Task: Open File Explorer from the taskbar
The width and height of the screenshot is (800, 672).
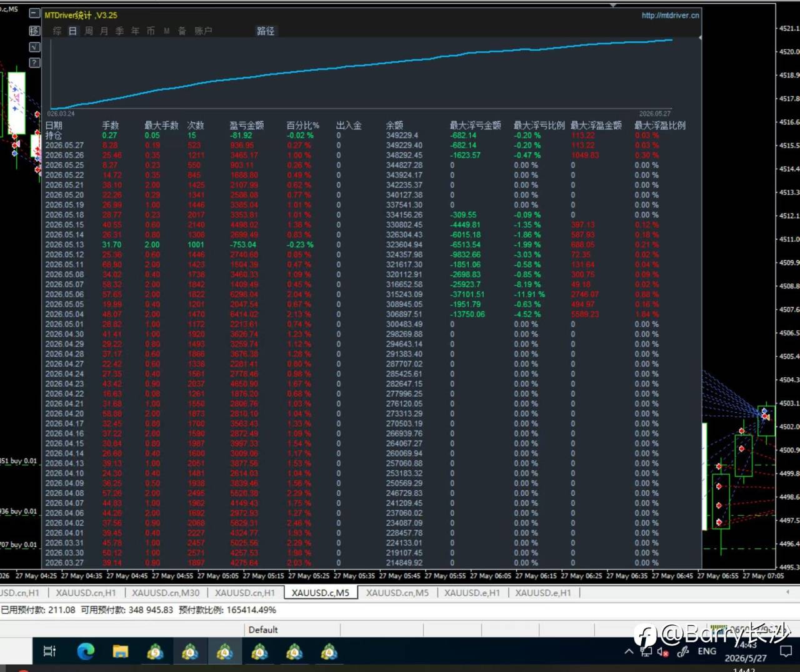Action: click(x=121, y=652)
